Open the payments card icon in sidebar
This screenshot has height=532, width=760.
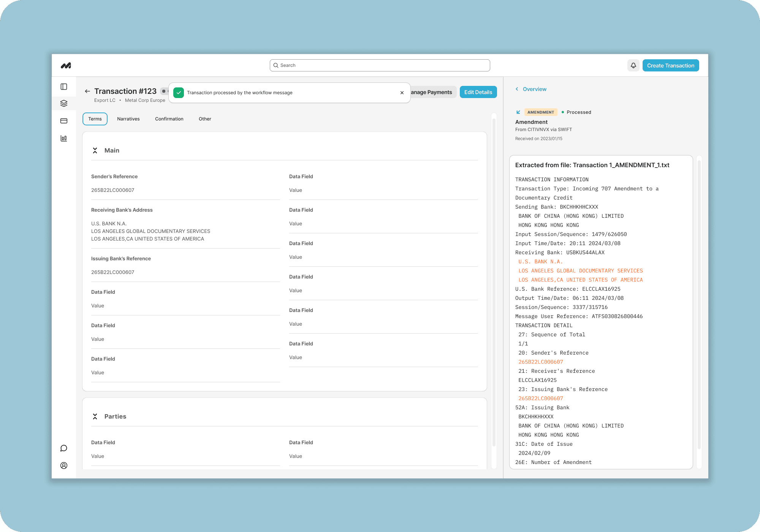pyautogui.click(x=64, y=121)
